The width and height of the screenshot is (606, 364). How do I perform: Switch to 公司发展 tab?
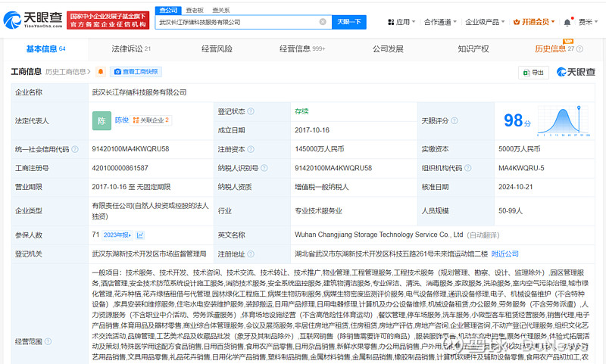pos(388,49)
